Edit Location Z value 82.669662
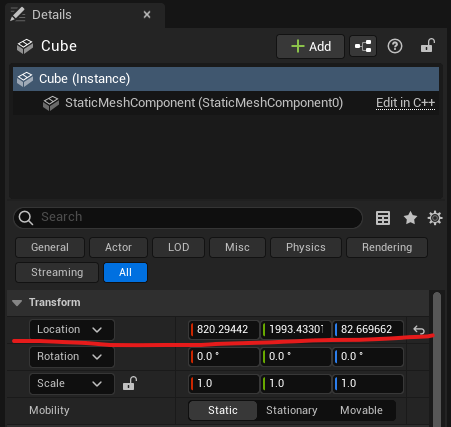This screenshot has width=451, height=427. click(368, 330)
